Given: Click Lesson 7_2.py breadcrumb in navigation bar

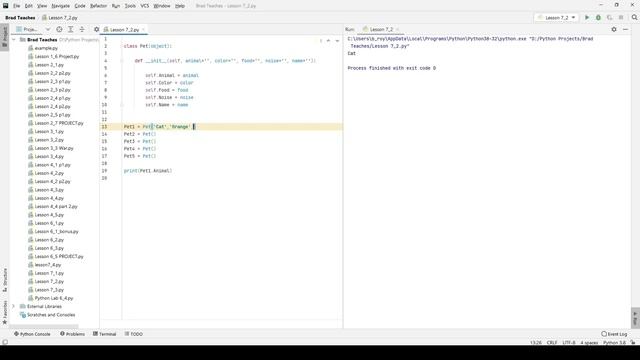Looking at the screenshot, I should tap(60, 18).
